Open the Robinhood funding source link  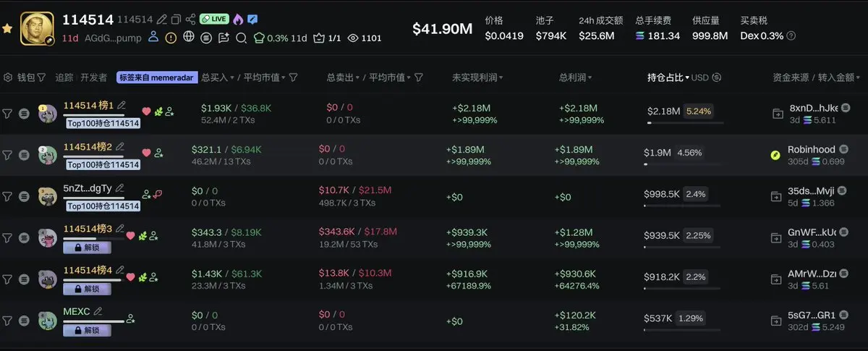point(810,150)
